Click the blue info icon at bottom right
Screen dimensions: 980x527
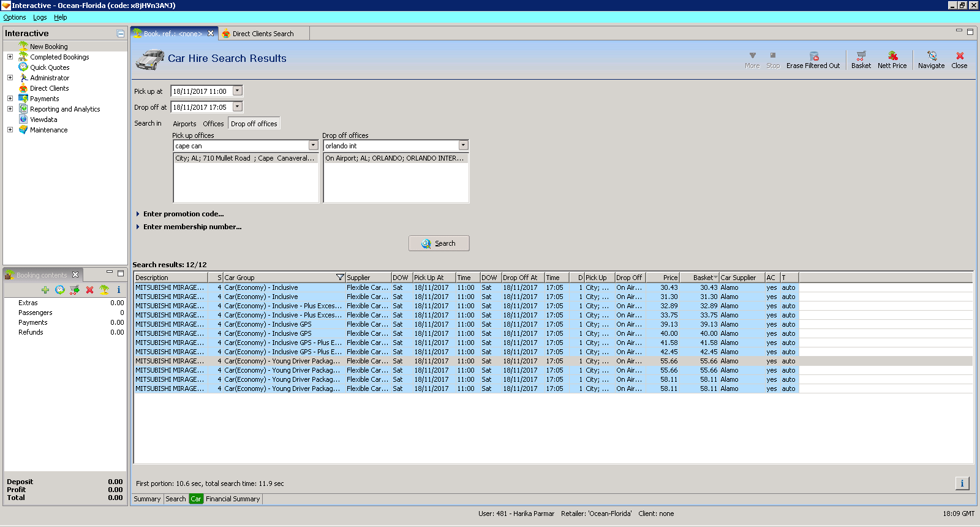(x=962, y=483)
